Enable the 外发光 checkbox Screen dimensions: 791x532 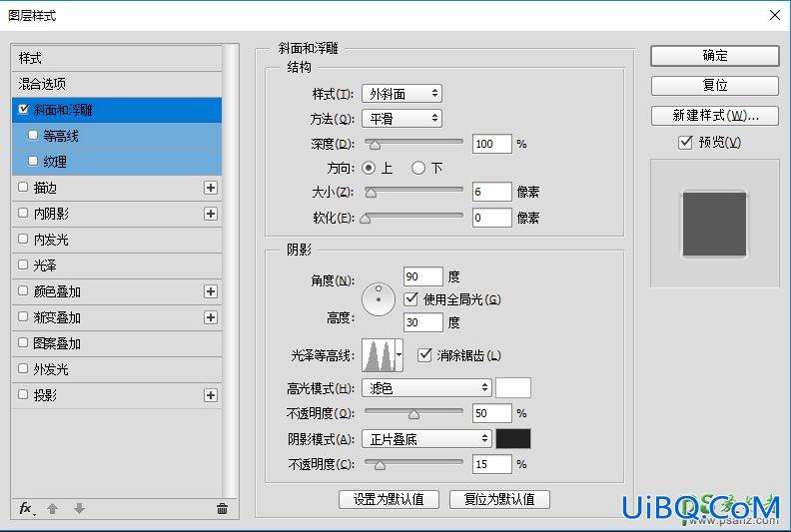click(23, 368)
